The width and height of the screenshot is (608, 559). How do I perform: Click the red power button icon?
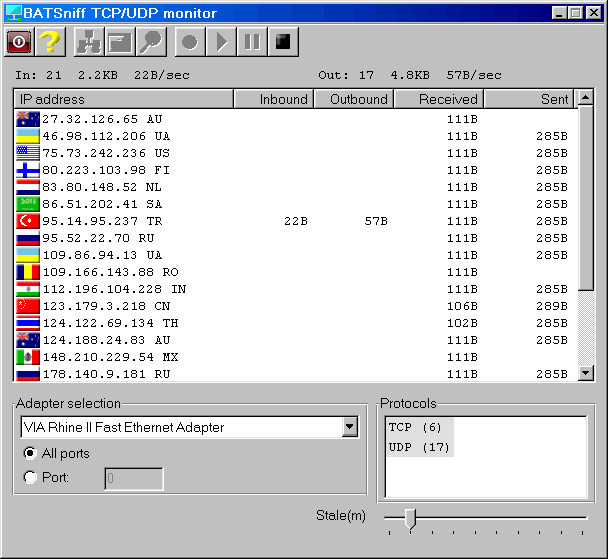pos(19,41)
